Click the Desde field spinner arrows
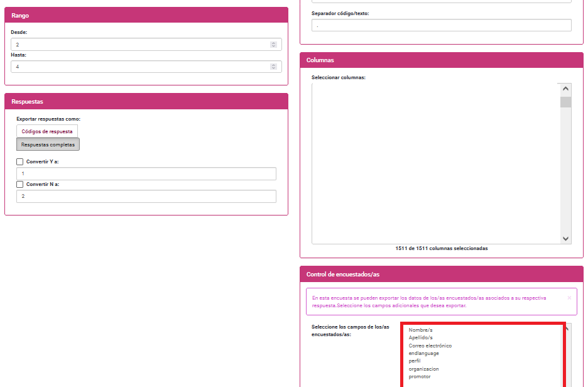Image resolution: width=588 pixels, height=387 pixels. click(x=273, y=45)
